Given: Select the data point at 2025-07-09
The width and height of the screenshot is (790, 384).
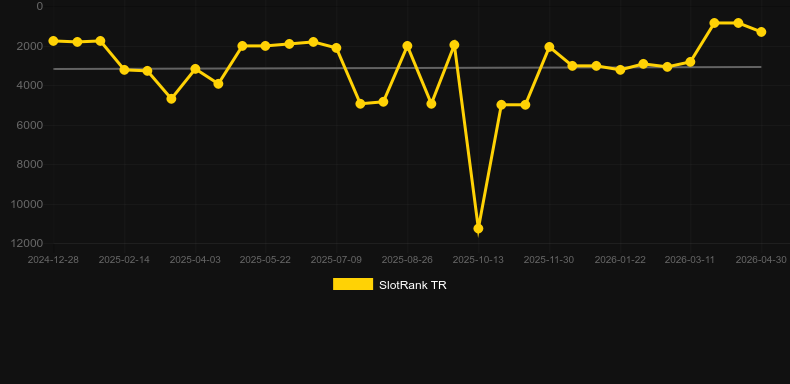Looking at the screenshot, I should point(337,48).
